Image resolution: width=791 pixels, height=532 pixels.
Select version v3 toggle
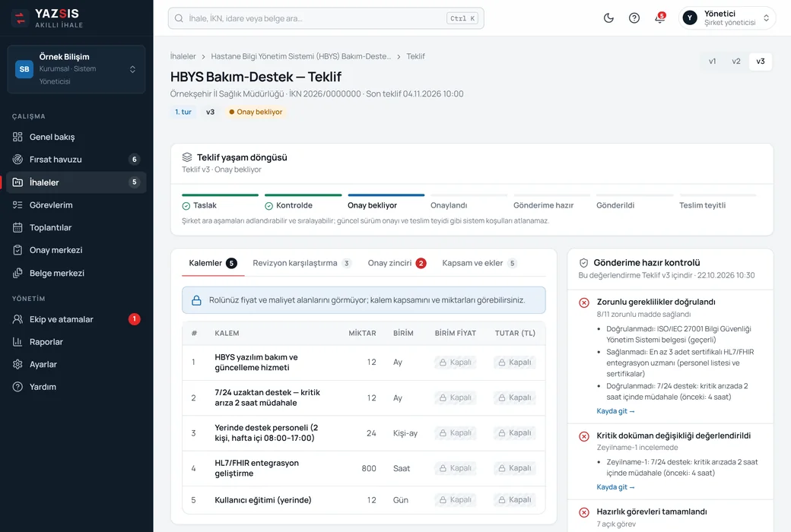pos(761,61)
